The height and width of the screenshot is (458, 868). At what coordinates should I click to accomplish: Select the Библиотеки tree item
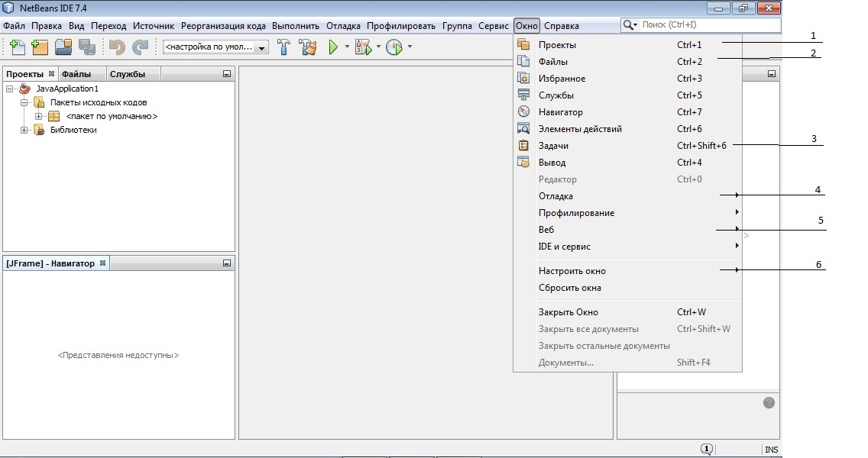click(x=73, y=130)
